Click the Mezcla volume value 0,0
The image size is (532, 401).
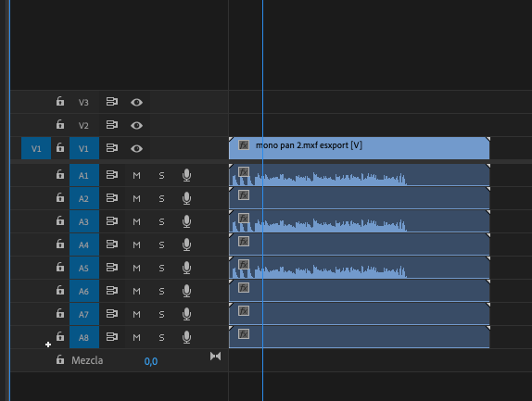151,361
